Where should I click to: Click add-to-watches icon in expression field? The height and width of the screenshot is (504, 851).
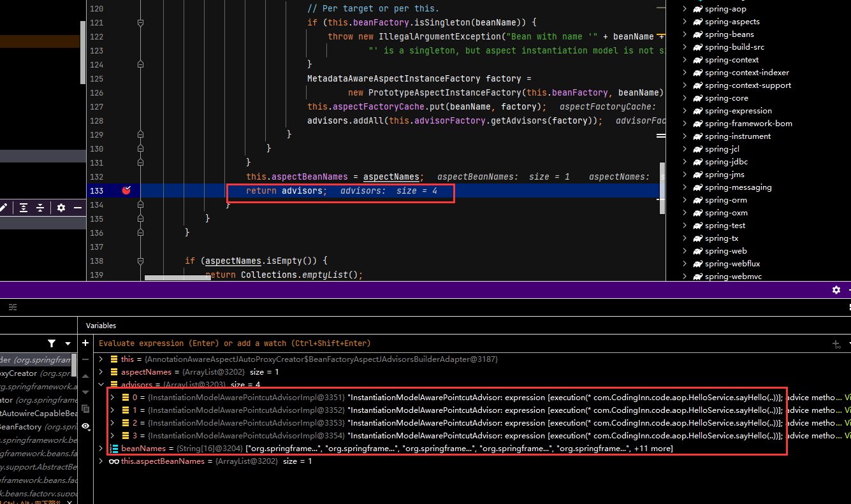(x=836, y=344)
